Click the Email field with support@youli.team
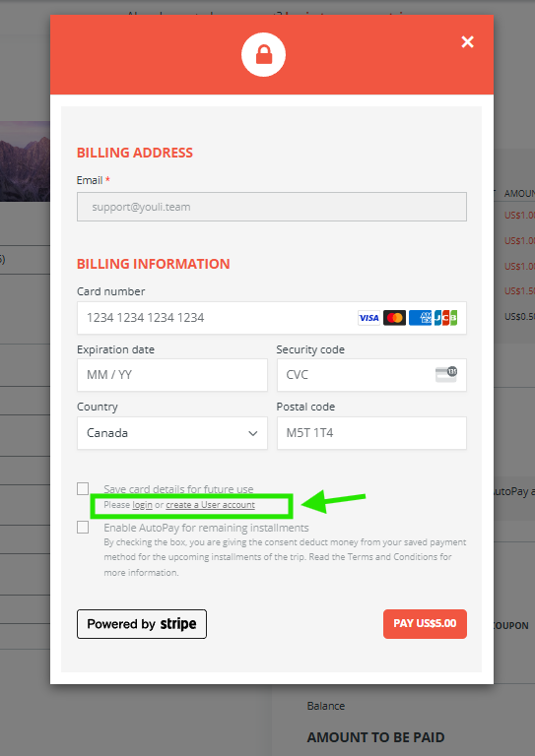 coord(272,207)
